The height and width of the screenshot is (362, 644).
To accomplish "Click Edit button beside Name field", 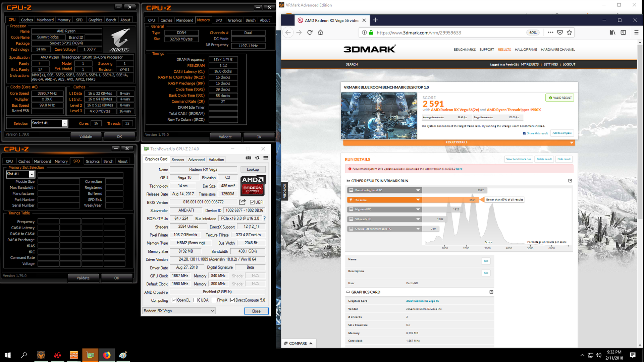I will 486,261.
